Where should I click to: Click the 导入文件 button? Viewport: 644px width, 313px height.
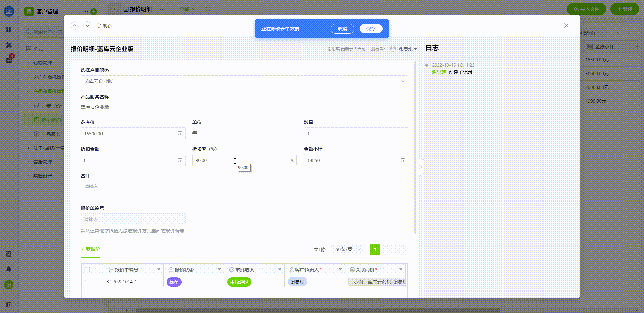587,9
